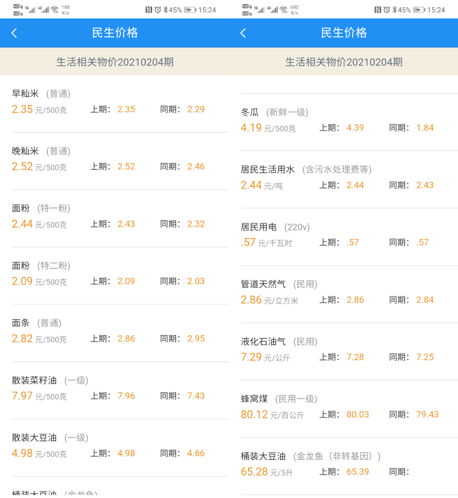Tap 液化石油气 同期 value 7.25
The width and height of the screenshot is (458, 498).
[x=425, y=357]
